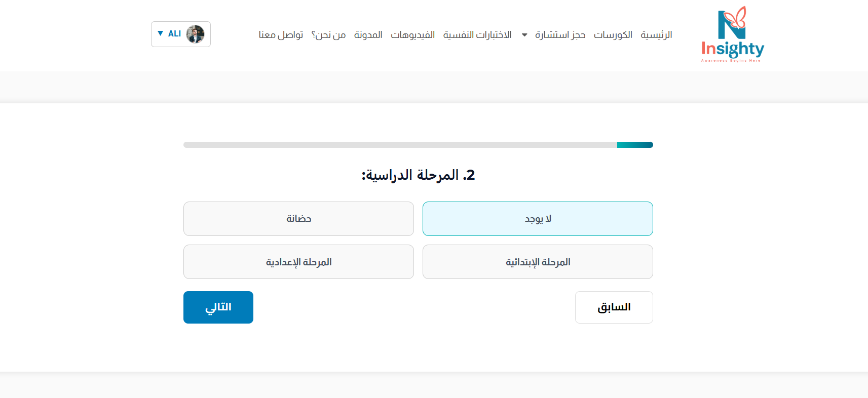The image size is (868, 398).
Task: Select the لا يوجد answer option
Action: coord(538,219)
